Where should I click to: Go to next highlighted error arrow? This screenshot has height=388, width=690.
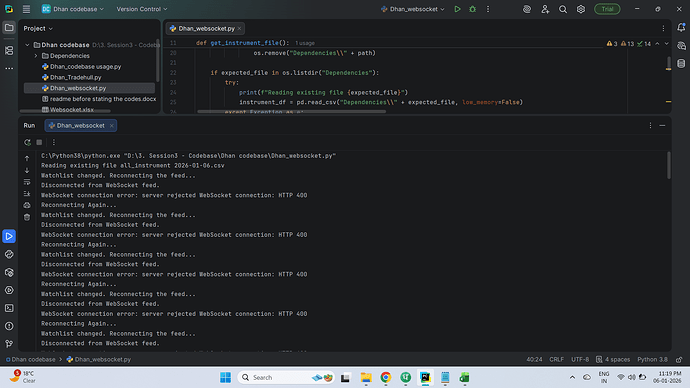666,44
